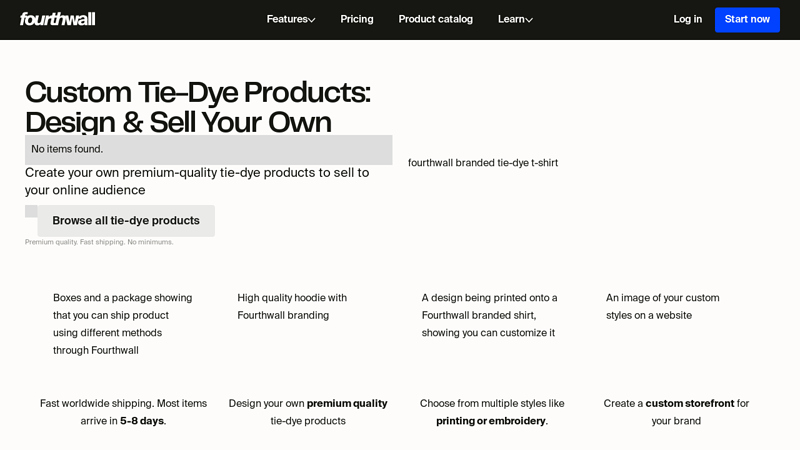Click the small gray square beside Browse button
The width and height of the screenshot is (800, 450).
pyautogui.click(x=31, y=211)
